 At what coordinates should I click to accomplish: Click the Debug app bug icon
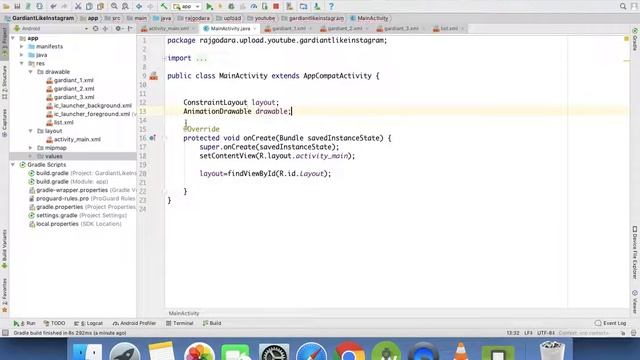tap(231, 7)
